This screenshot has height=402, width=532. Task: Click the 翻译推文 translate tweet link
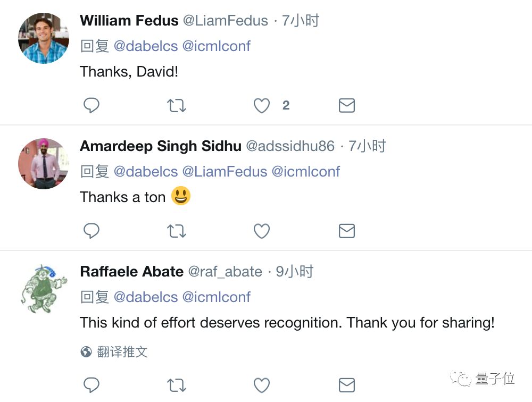[122, 351]
